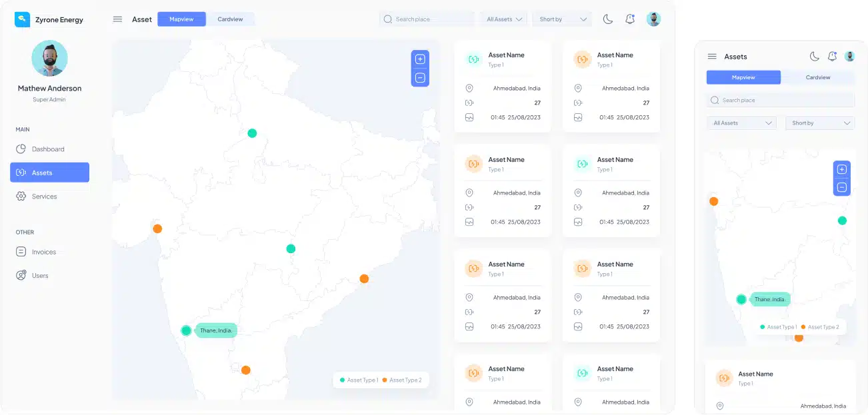
Task: Go to Invoices in sidebar
Action: coord(44,252)
